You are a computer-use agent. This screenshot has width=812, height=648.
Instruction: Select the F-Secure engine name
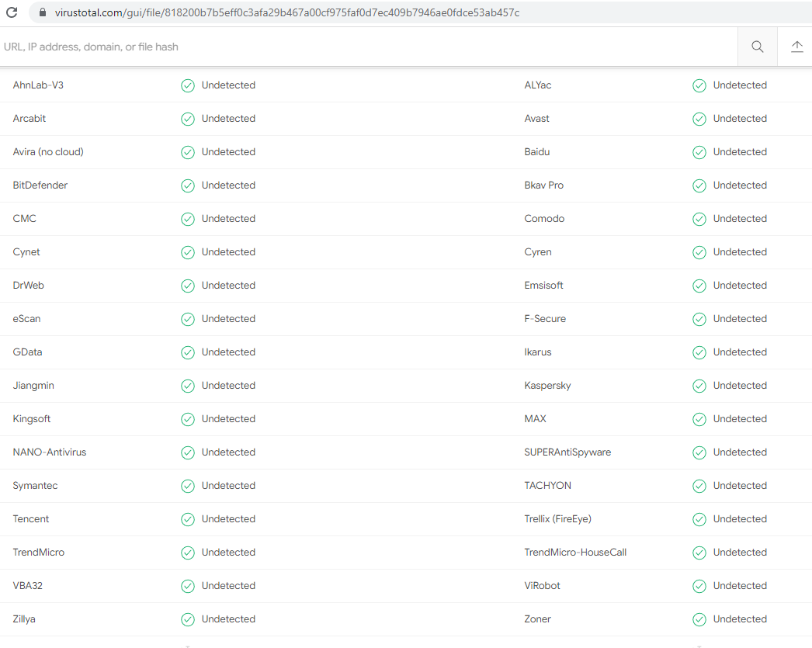click(546, 319)
